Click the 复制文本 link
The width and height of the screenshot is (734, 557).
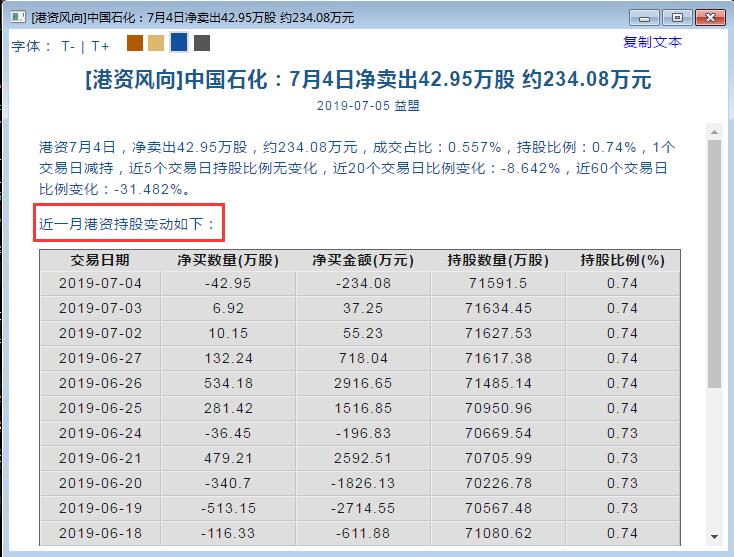652,42
